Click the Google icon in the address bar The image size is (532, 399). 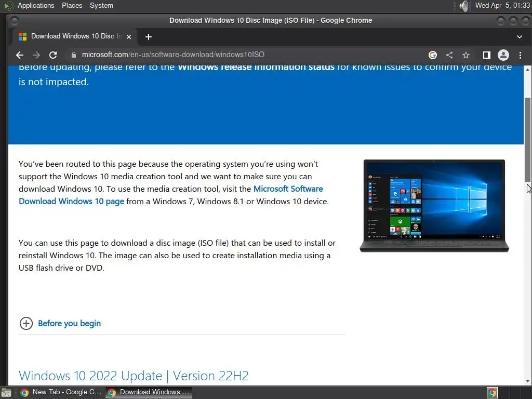point(433,55)
